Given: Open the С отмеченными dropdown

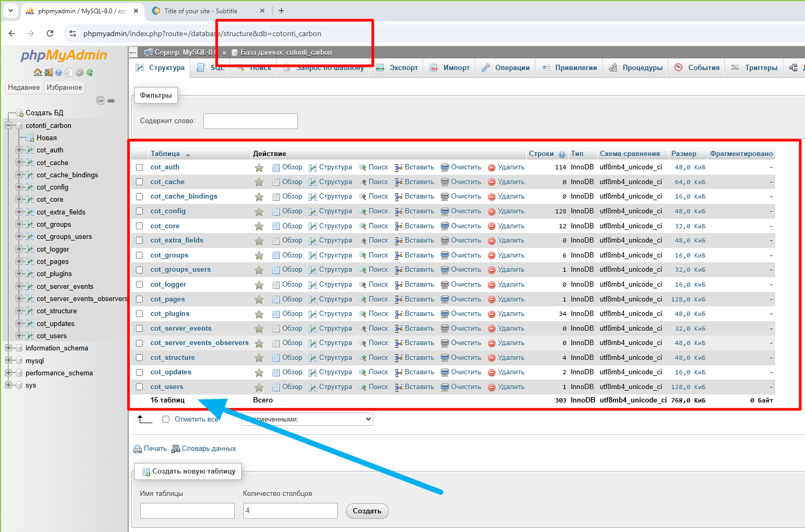Looking at the screenshot, I should click(x=307, y=419).
